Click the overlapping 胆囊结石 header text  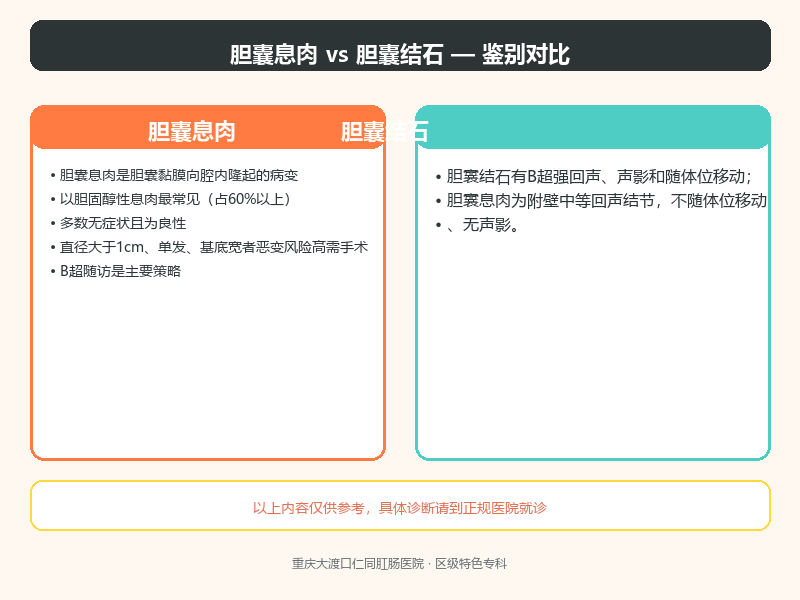click(384, 131)
